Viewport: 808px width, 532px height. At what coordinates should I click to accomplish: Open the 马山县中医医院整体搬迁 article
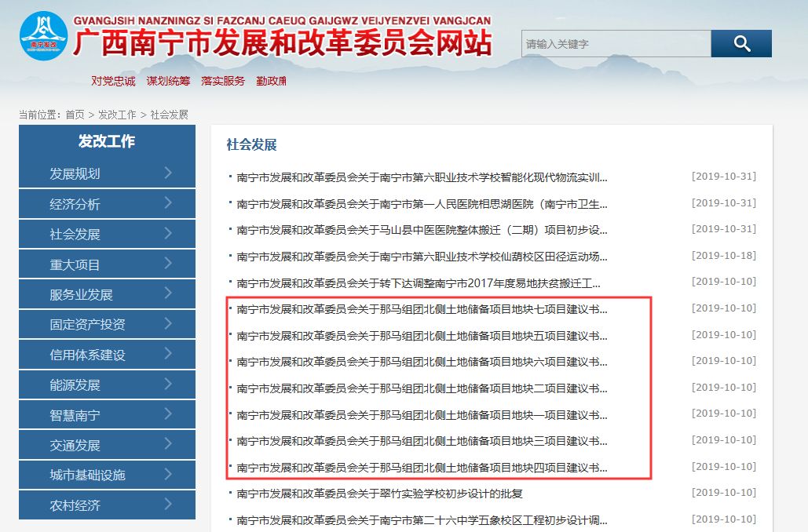422,230
